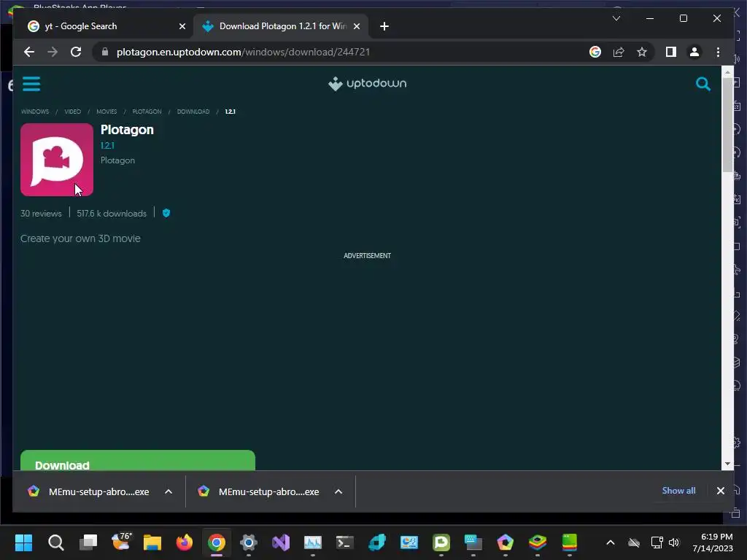Show hidden system tray icons
This screenshot has width=747, height=560.
(x=611, y=542)
